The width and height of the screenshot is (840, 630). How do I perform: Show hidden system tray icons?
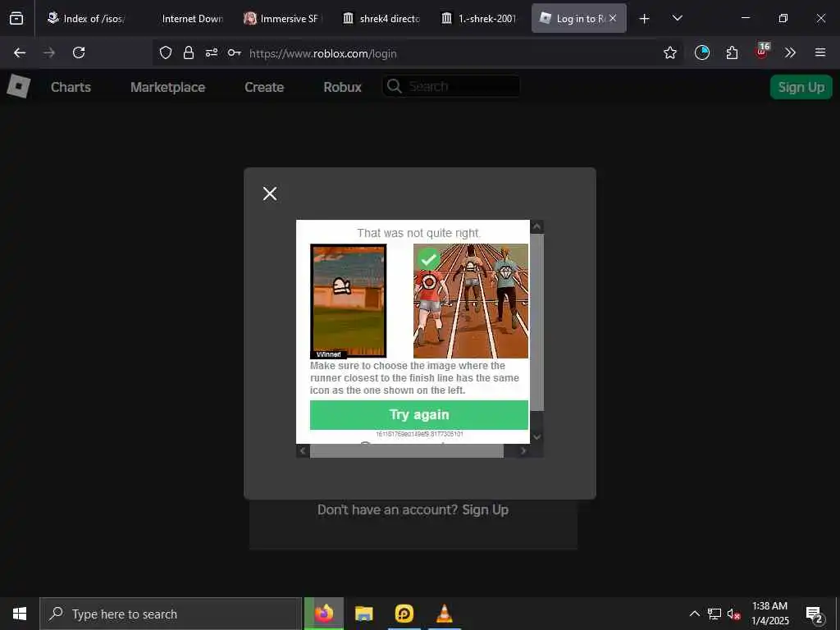point(694,614)
